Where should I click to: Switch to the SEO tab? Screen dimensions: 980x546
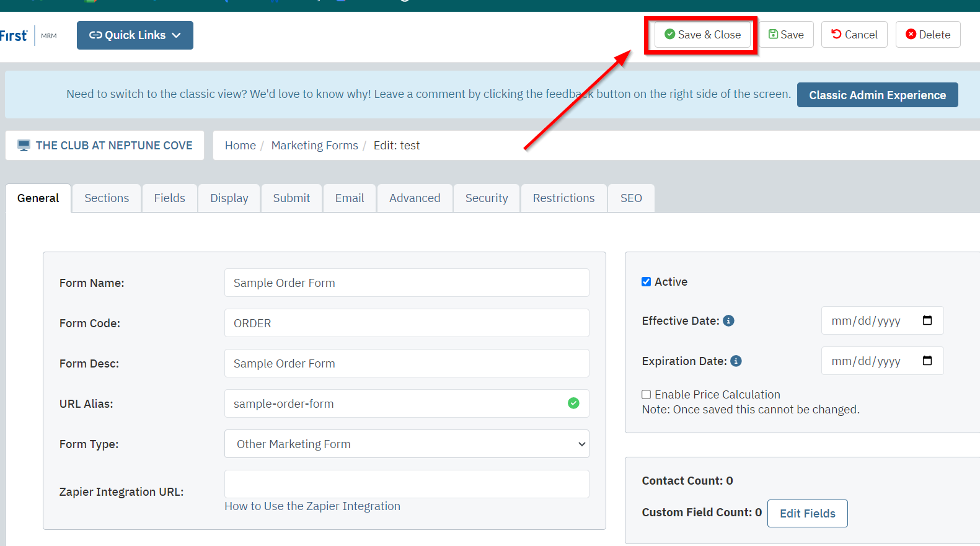631,198
